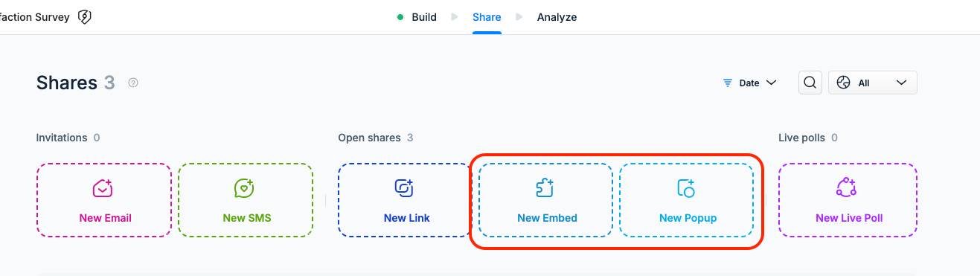Click the New Link chain icon
Screen dimensions: 980x276
pos(404,188)
